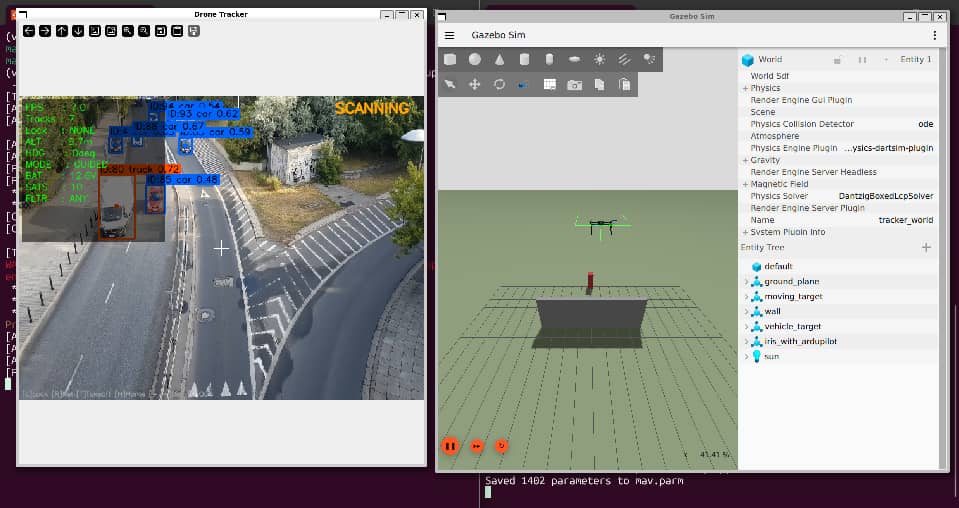Select the ground_plane entity
Viewport: 959px width, 508px height.
click(791, 282)
